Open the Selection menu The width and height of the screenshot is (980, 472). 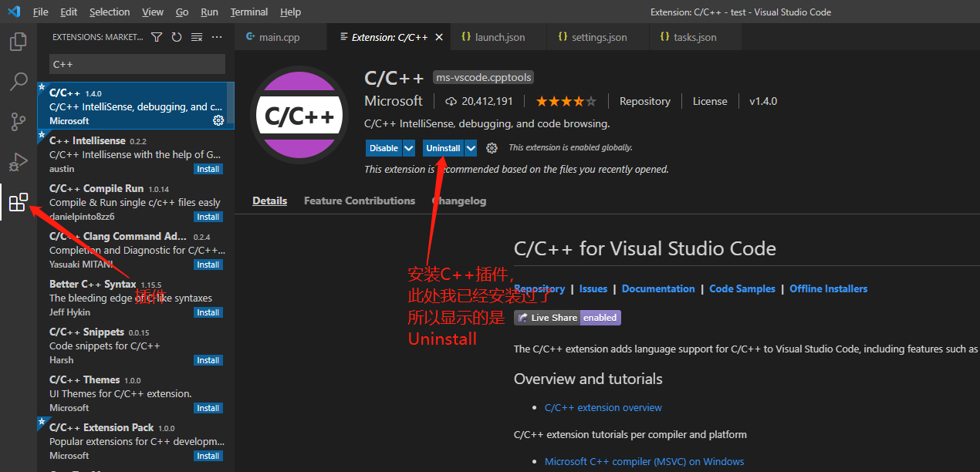(110, 12)
